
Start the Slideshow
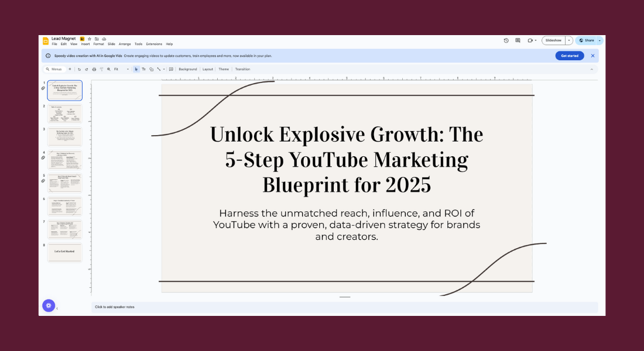553,40
